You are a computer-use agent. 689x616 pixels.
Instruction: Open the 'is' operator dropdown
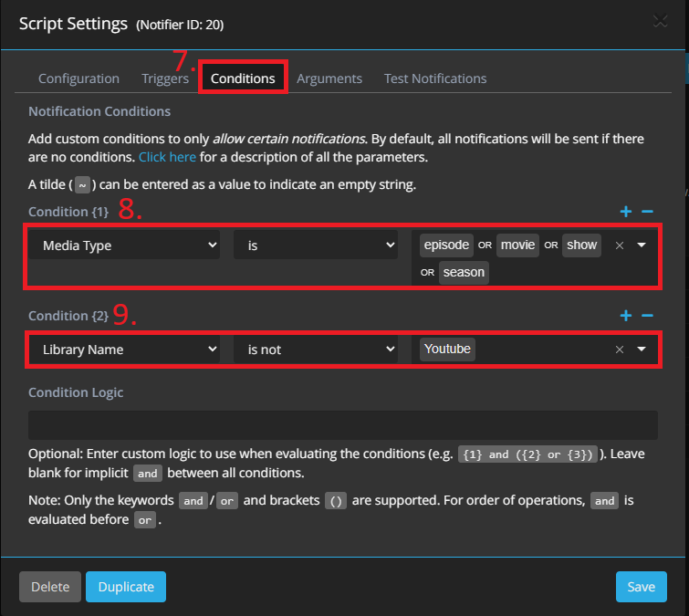316,245
